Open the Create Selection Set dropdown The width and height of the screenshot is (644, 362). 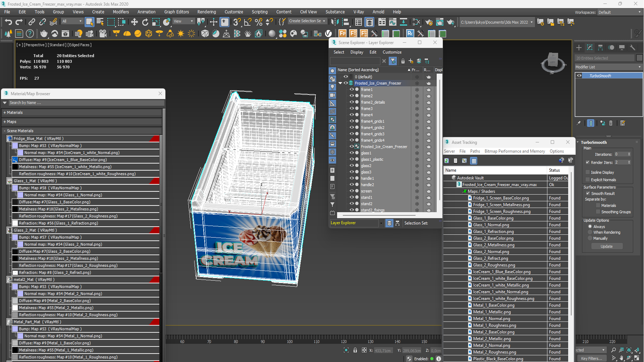(307, 21)
